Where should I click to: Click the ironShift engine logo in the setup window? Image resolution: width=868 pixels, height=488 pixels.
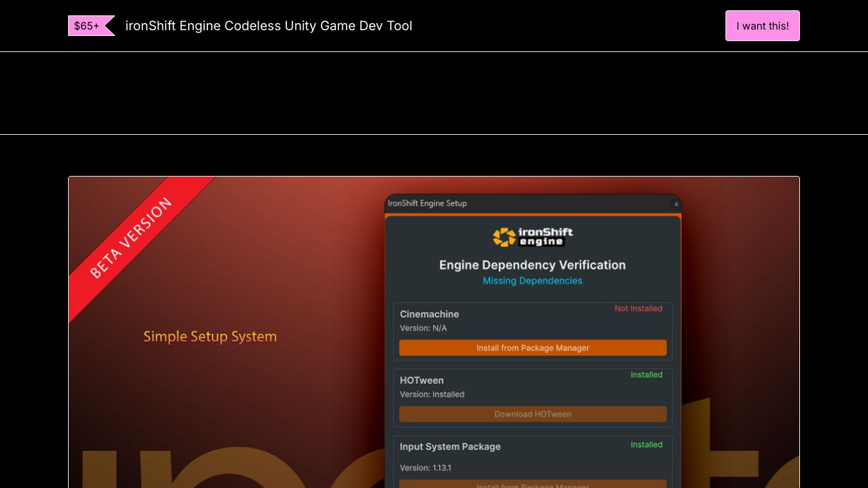click(x=533, y=237)
